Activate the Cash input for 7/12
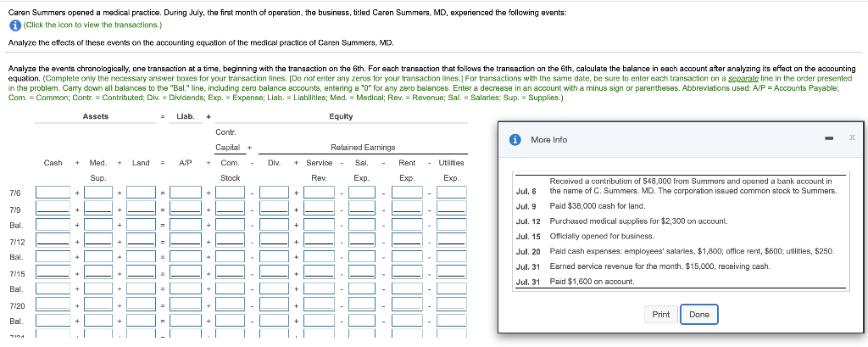 click(53, 241)
